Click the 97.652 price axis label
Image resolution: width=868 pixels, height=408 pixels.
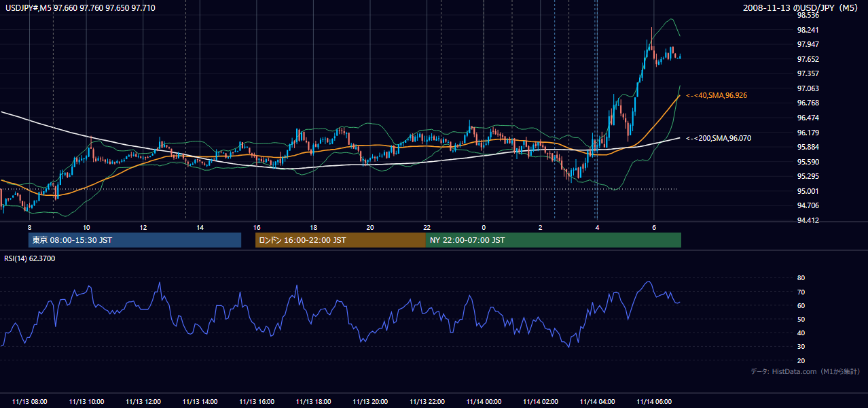point(808,59)
